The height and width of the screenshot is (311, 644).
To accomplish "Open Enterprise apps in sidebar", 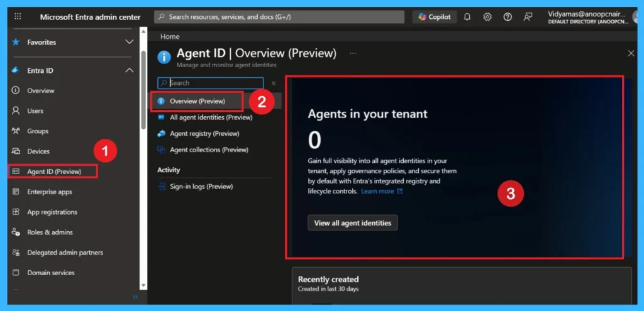I will click(49, 192).
